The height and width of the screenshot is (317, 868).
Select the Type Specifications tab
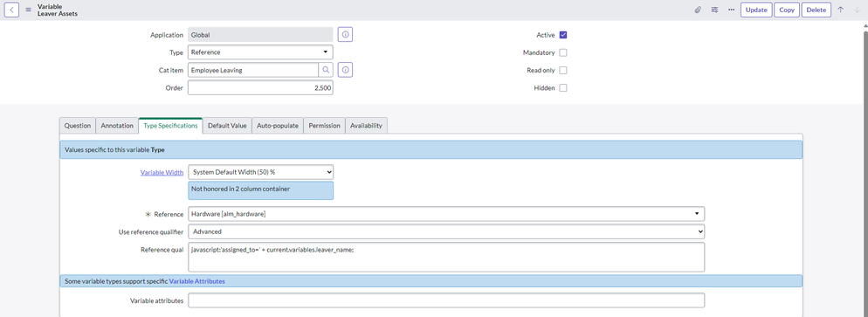pos(170,126)
